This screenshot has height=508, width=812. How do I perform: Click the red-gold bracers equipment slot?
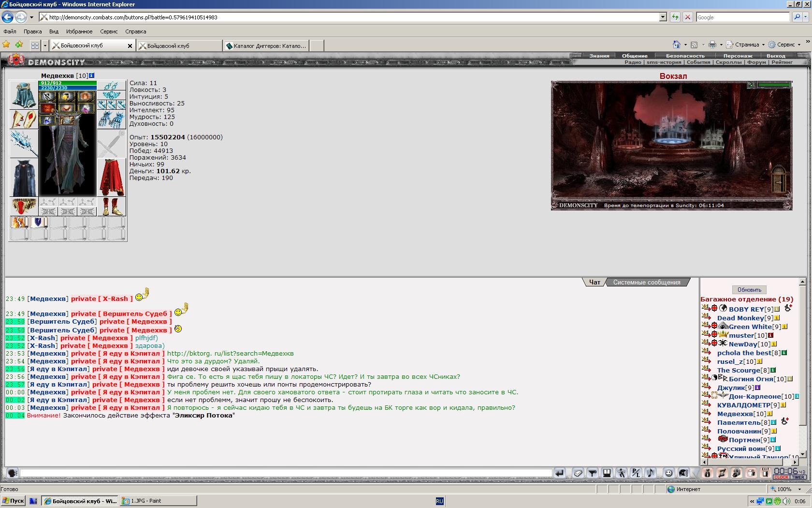[24, 119]
